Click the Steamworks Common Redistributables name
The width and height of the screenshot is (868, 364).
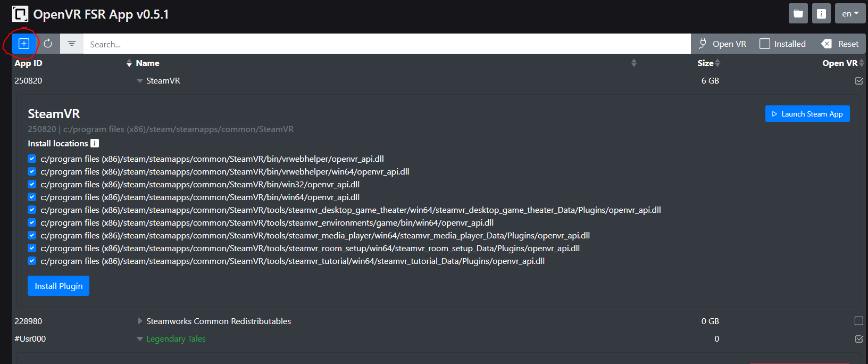pyautogui.click(x=219, y=321)
